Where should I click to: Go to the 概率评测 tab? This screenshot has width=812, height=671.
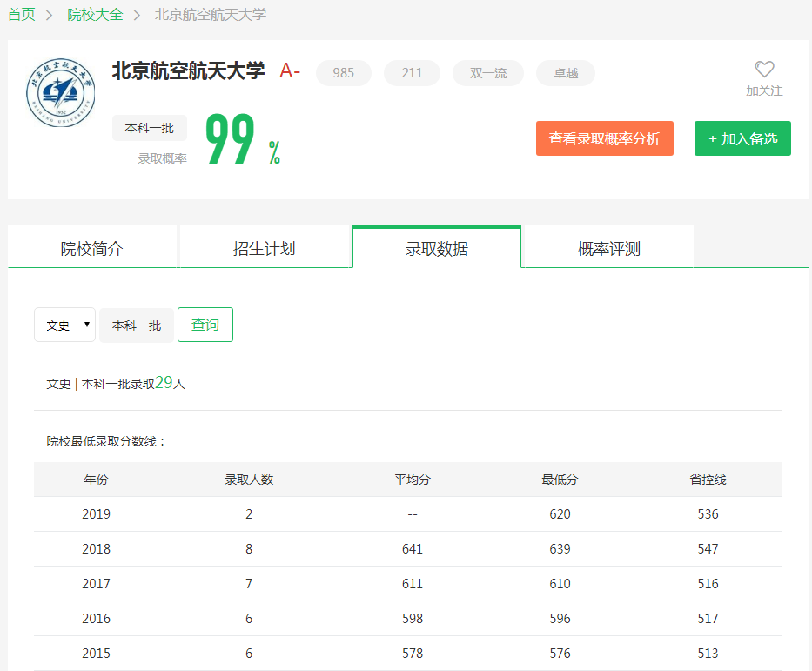[x=608, y=249]
